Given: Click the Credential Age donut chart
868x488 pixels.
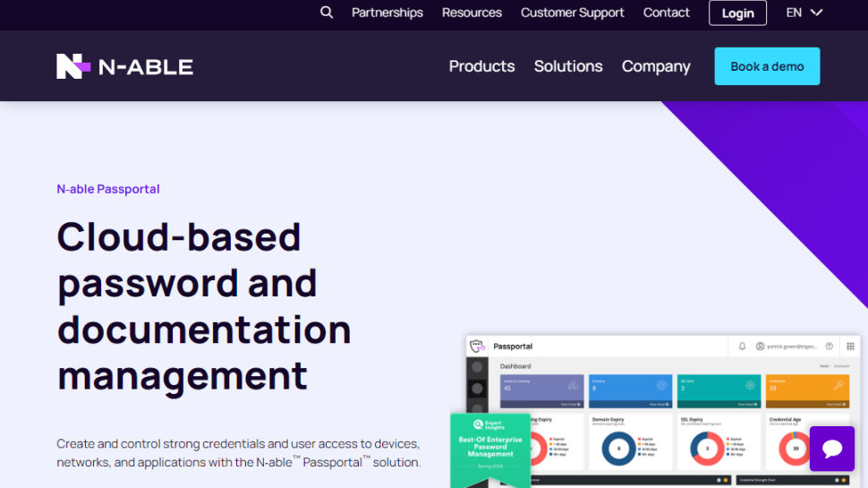Looking at the screenshot, I should pos(796,448).
